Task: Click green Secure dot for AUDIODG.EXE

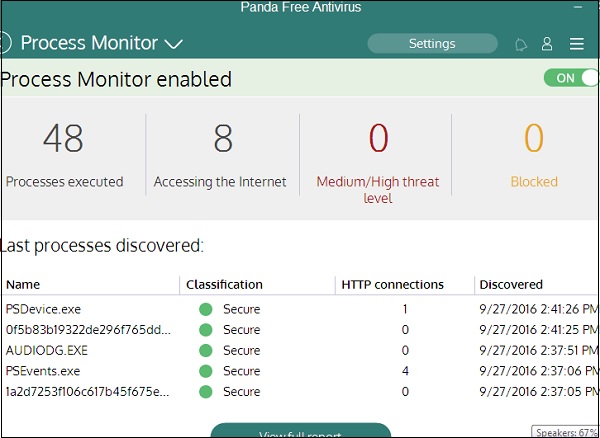Action: tap(206, 351)
